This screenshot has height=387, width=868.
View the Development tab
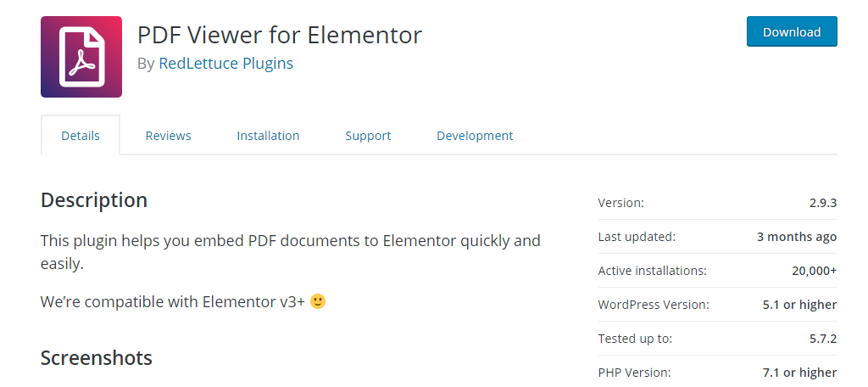(475, 135)
